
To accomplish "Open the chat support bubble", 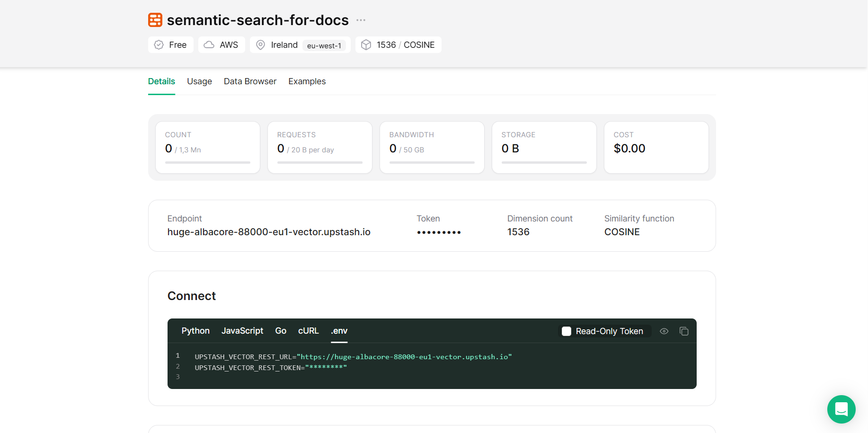I will [841, 409].
